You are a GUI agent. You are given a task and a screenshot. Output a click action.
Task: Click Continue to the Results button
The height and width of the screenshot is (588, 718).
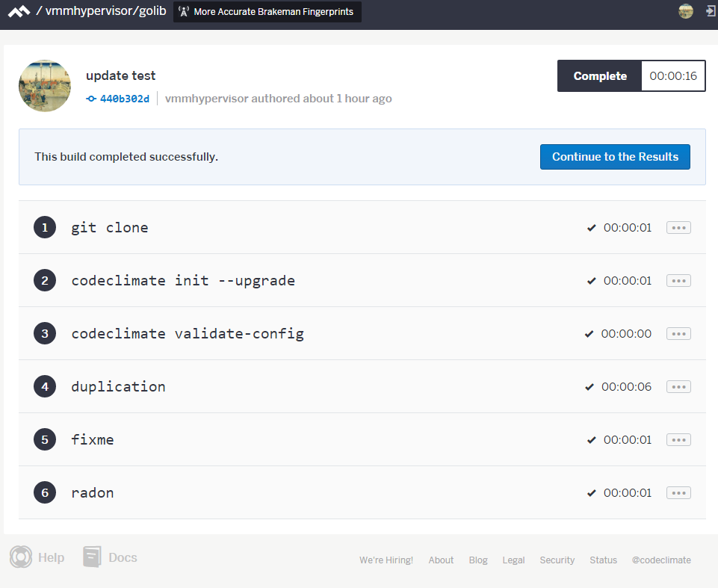[615, 157]
